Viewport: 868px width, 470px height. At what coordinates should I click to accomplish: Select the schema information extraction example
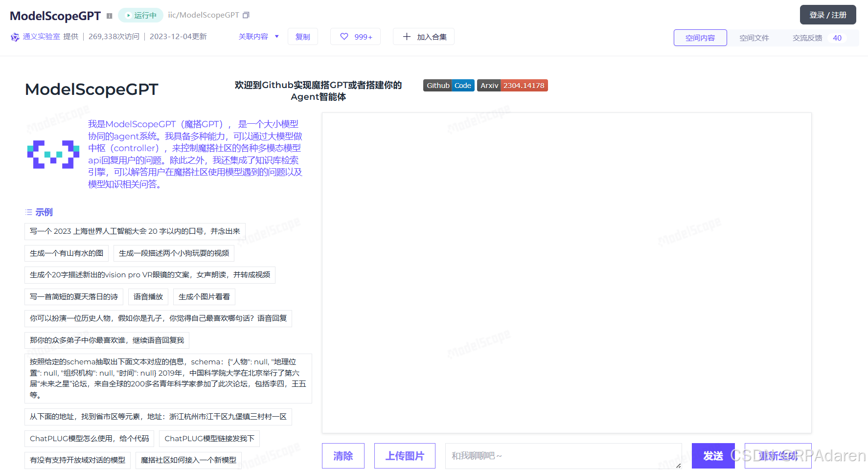point(168,379)
